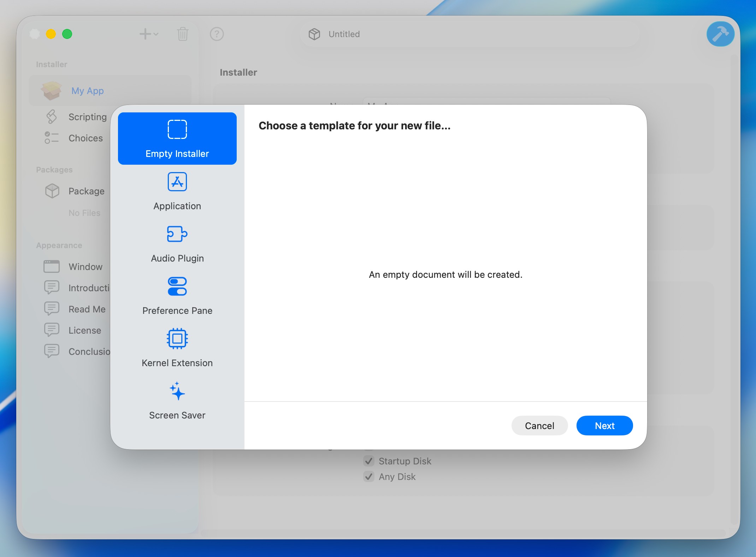
Task: Toggle the Any Disk checkbox
Action: (368, 477)
